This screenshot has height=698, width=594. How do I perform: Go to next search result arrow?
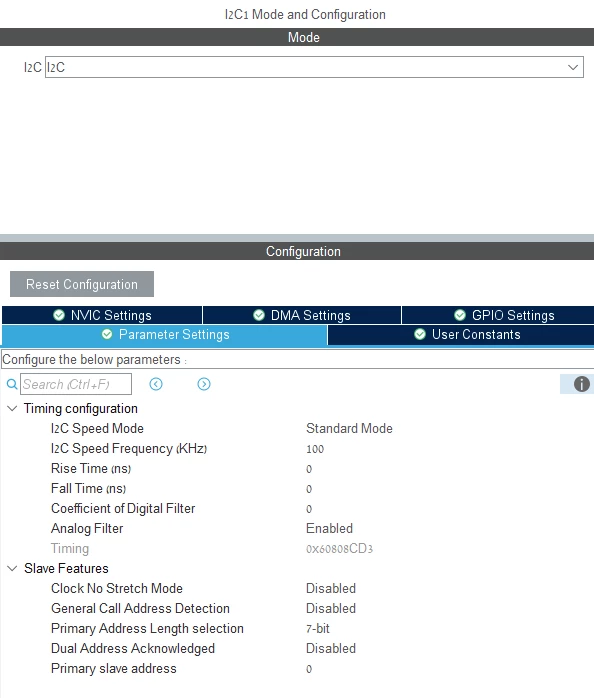[204, 384]
